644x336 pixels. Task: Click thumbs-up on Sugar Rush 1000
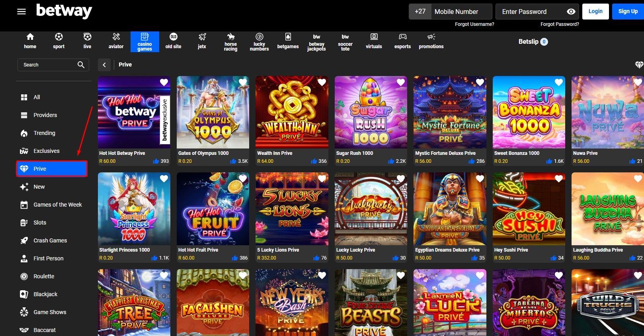(x=391, y=161)
